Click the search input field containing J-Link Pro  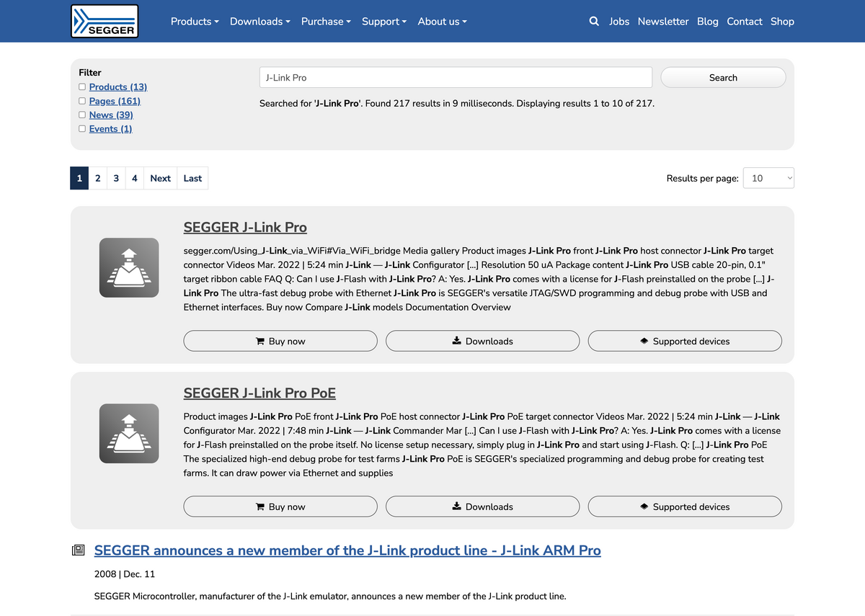(x=456, y=77)
